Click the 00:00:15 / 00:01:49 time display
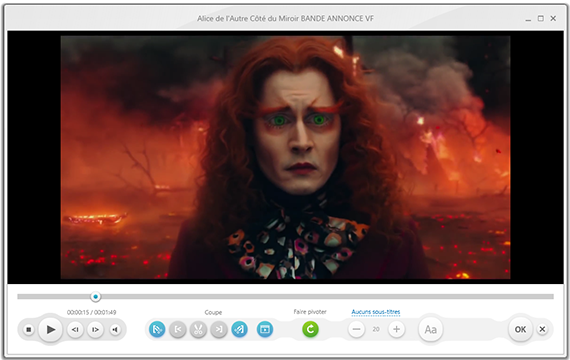Image resolution: width=570 pixels, height=360 pixels. click(x=91, y=312)
